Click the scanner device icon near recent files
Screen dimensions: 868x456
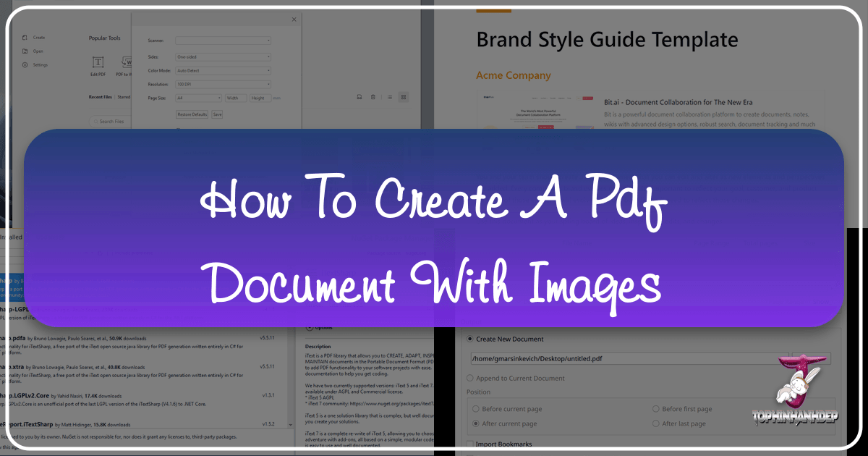[x=359, y=97]
